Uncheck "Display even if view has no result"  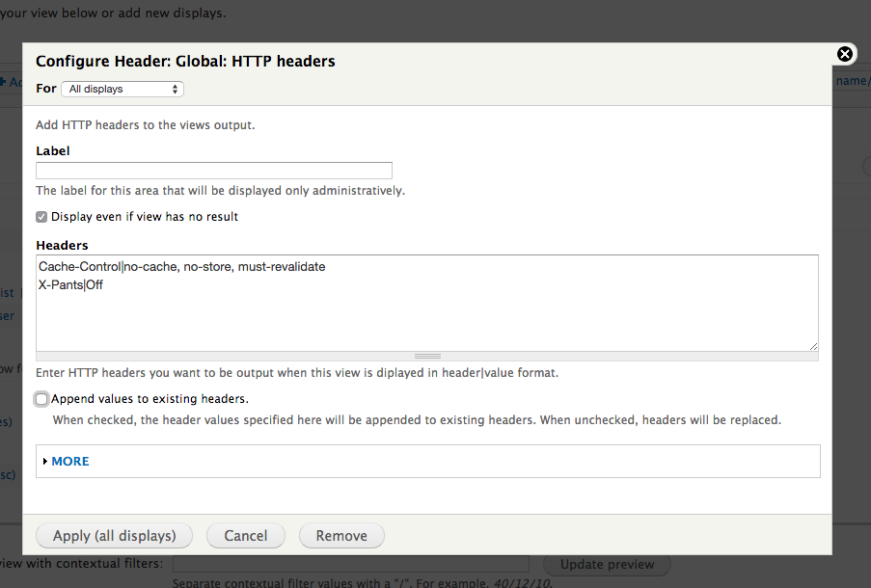tap(41, 217)
